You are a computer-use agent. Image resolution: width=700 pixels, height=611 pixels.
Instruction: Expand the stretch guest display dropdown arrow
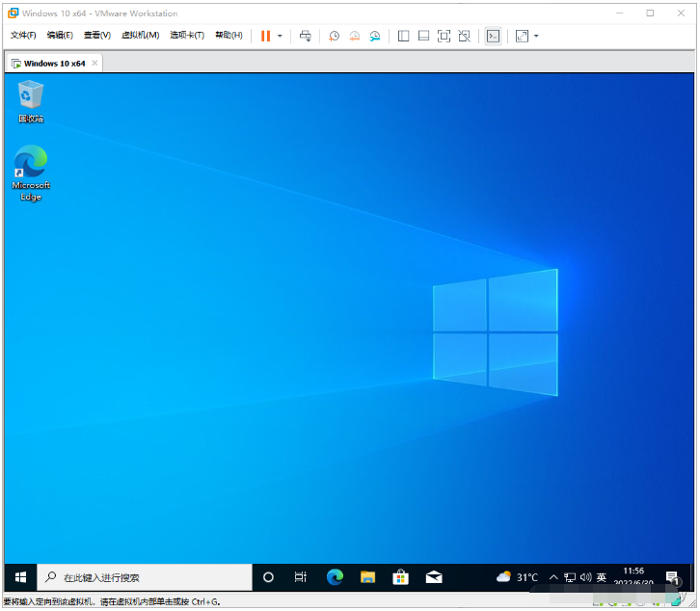[536, 36]
